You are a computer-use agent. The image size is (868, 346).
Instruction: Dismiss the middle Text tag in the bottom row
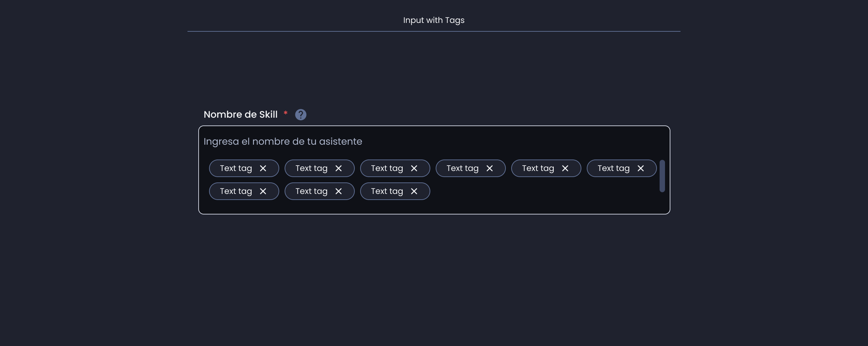(339, 191)
